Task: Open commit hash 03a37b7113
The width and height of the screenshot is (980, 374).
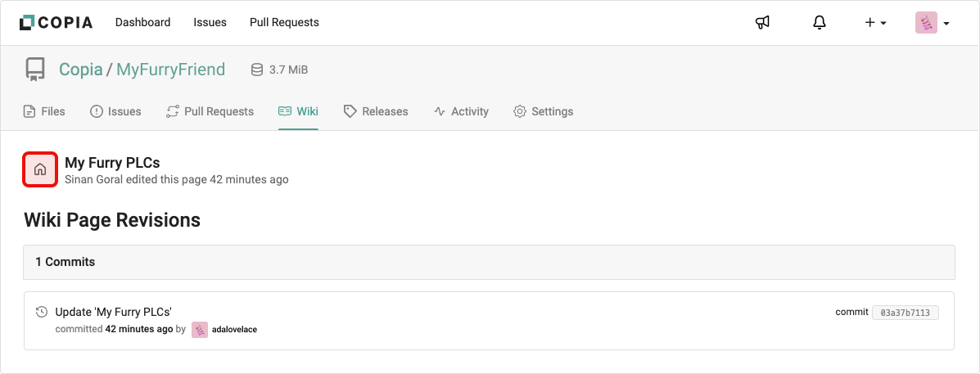Action: [905, 313]
